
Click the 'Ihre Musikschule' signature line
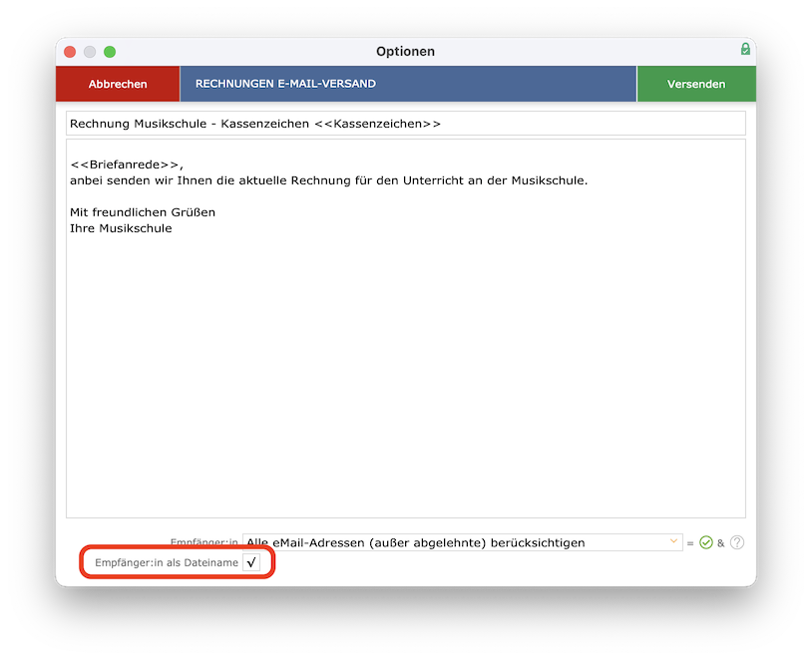(121, 228)
